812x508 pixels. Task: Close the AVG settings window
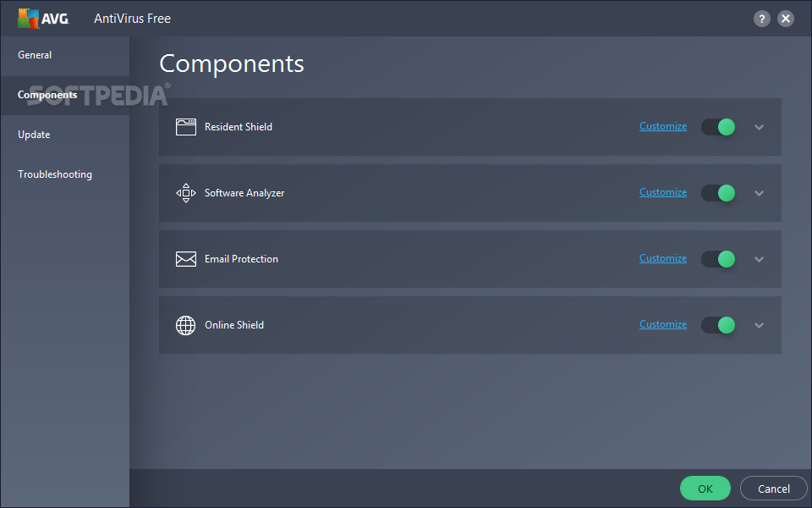pyautogui.click(x=786, y=19)
